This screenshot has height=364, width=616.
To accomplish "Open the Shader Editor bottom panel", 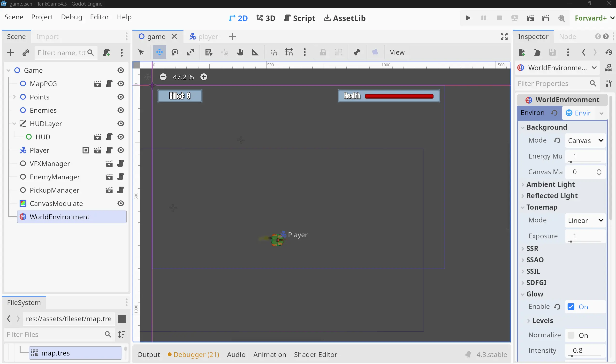I will [315, 354].
